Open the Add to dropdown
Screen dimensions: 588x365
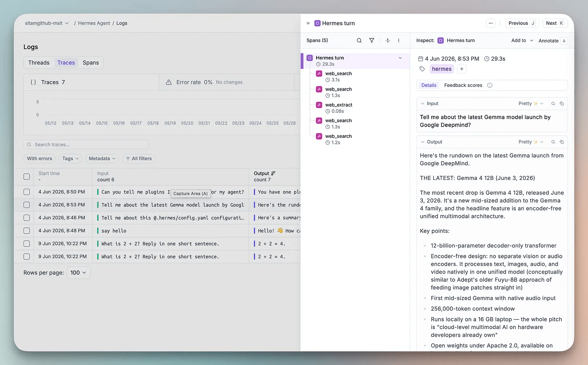(x=522, y=40)
